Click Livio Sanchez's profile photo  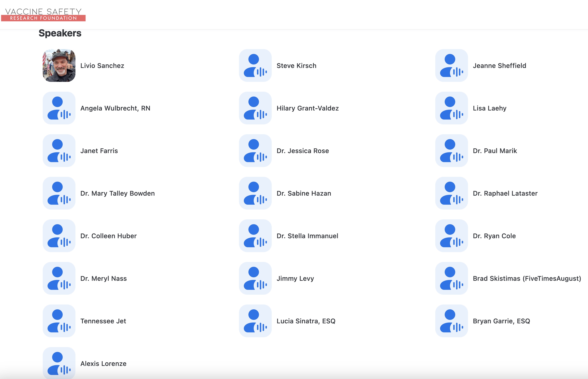(59, 65)
